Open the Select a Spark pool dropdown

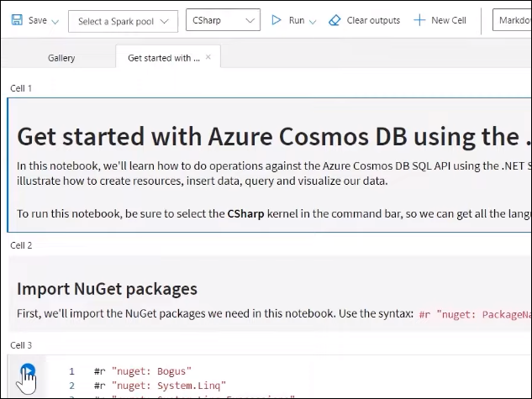tap(123, 21)
